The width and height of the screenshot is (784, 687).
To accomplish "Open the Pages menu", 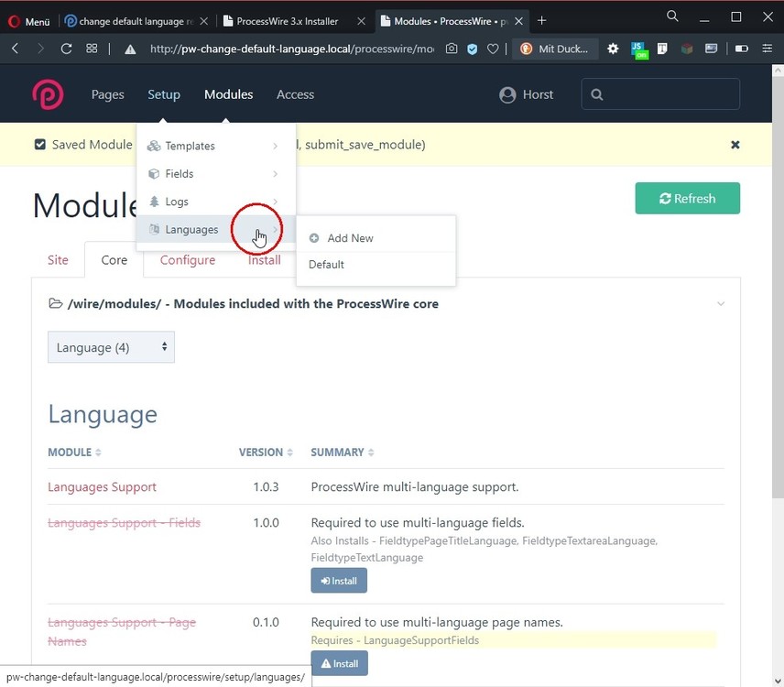I will click(107, 94).
